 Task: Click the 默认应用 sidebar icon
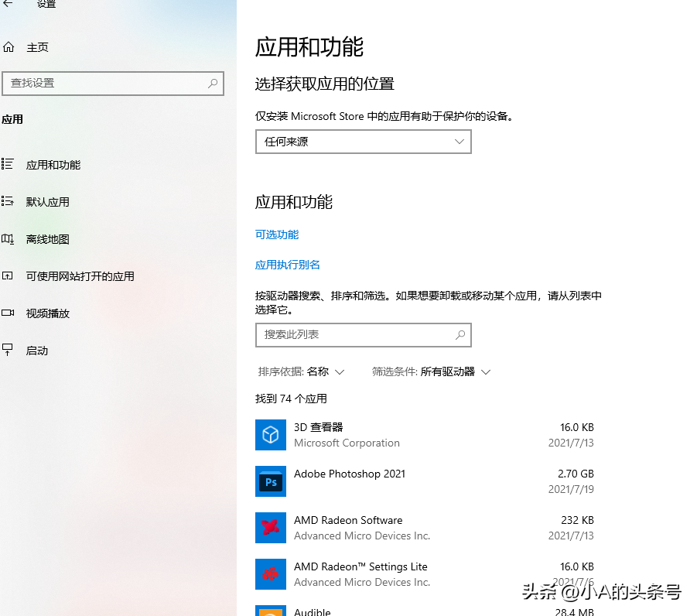8,201
